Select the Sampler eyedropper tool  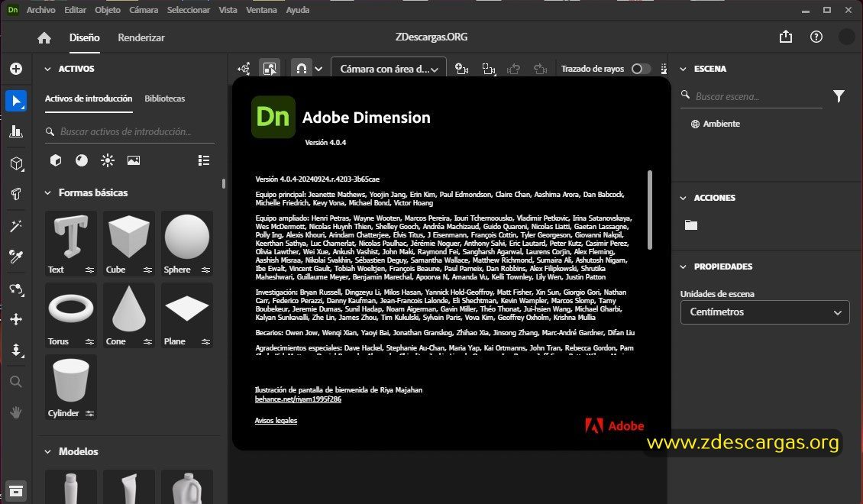pos(16,257)
